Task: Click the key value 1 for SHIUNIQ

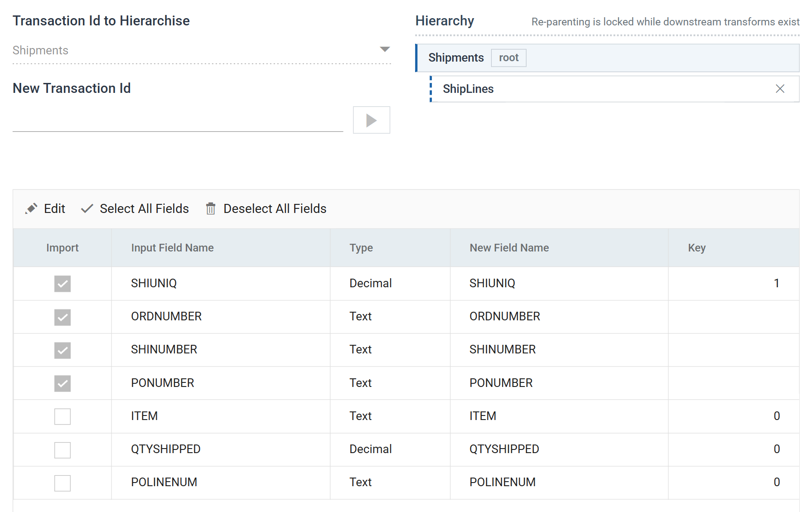Action: pos(777,283)
